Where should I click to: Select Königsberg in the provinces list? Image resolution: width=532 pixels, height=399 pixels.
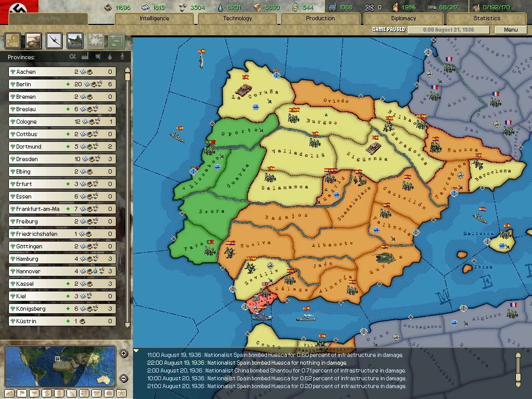[x=62, y=309]
